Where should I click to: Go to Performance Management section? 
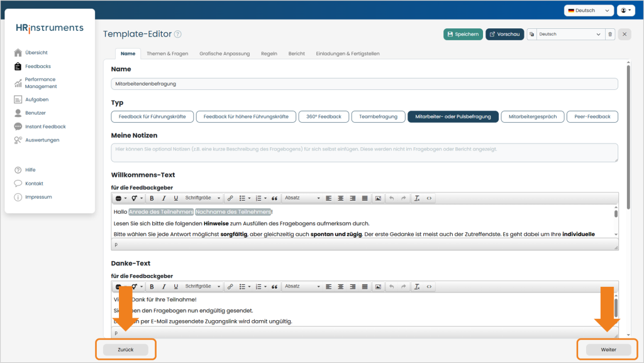click(x=35, y=83)
